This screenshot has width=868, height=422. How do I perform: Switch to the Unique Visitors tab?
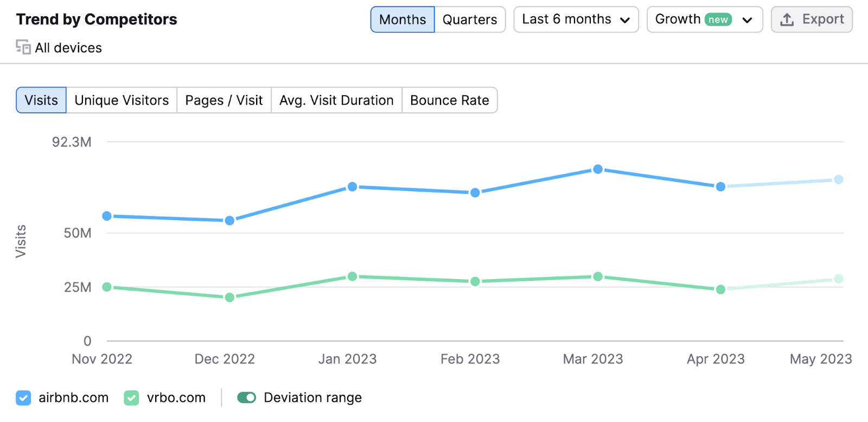click(122, 100)
